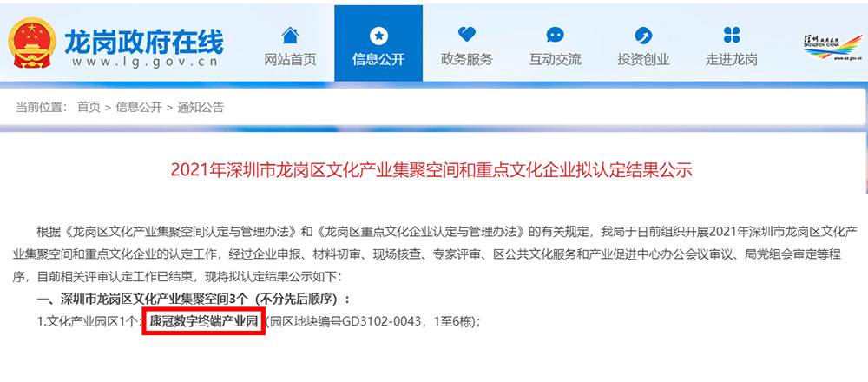The height and width of the screenshot is (382, 868).
Task: Click the four-petal icon above 走进龙岗
Action: pyautogui.click(x=732, y=35)
